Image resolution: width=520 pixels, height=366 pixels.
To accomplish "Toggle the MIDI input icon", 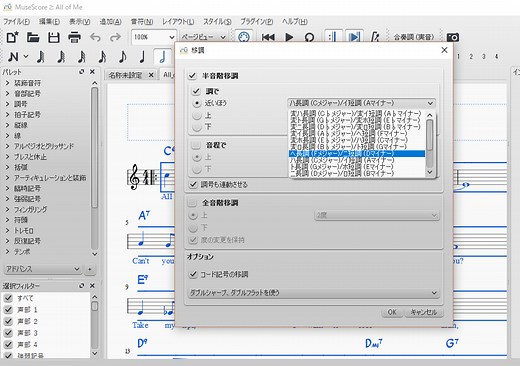I will point(244,37).
